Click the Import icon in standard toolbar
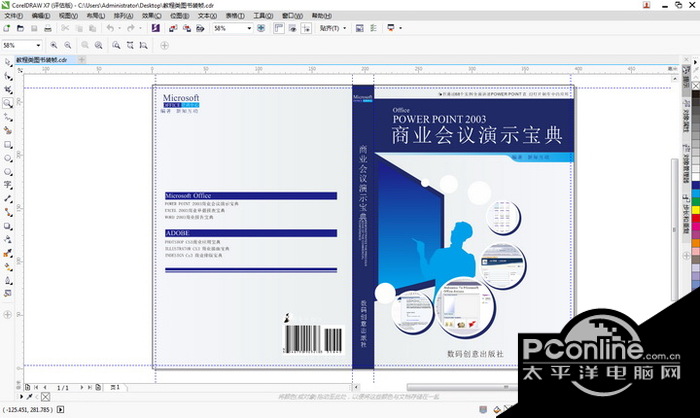 pyautogui.click(x=173, y=28)
